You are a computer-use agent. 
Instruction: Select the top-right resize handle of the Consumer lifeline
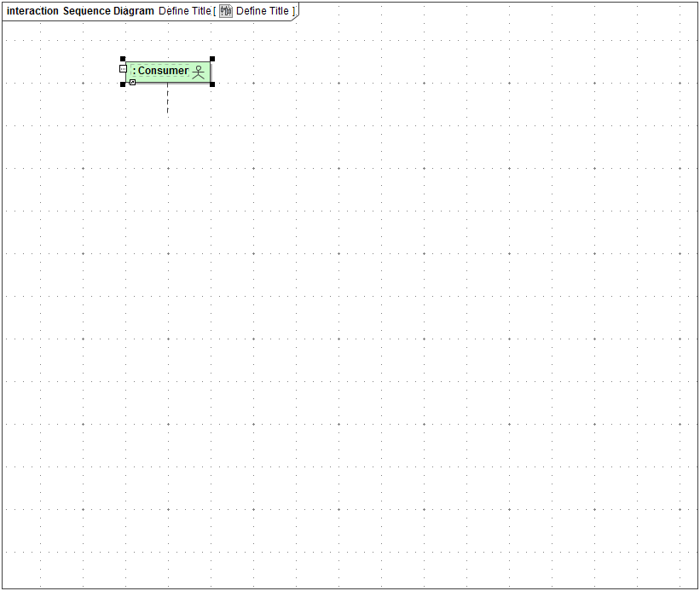(x=211, y=59)
